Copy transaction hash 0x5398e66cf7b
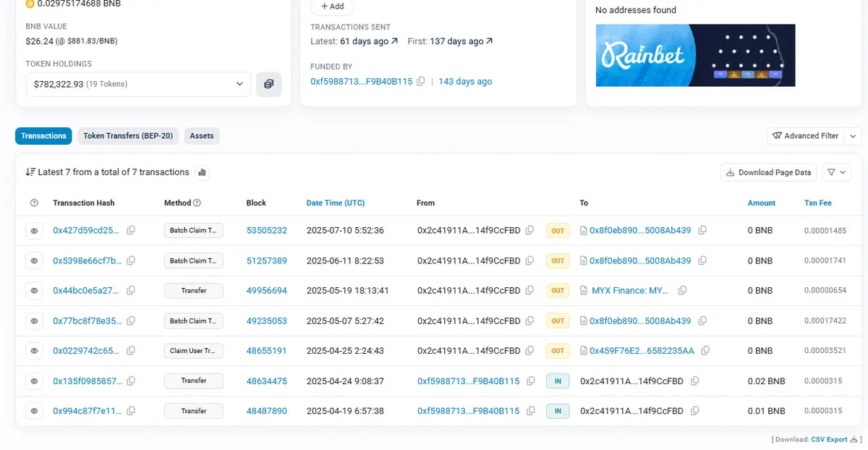 [x=131, y=260]
